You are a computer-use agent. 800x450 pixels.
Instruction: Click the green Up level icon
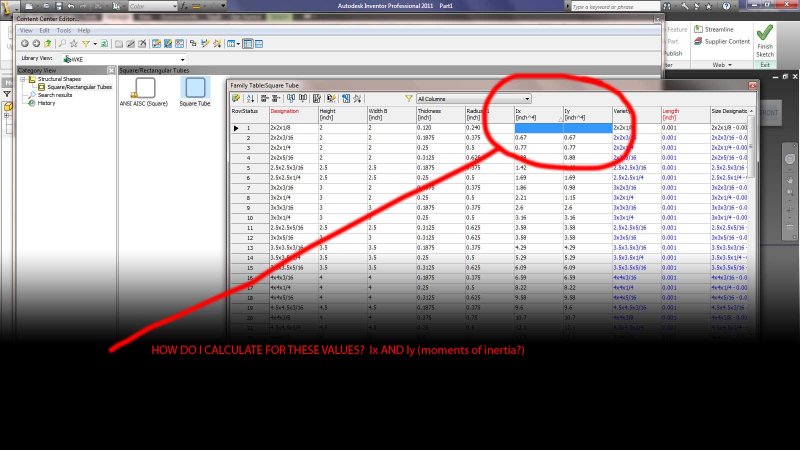click(x=47, y=44)
